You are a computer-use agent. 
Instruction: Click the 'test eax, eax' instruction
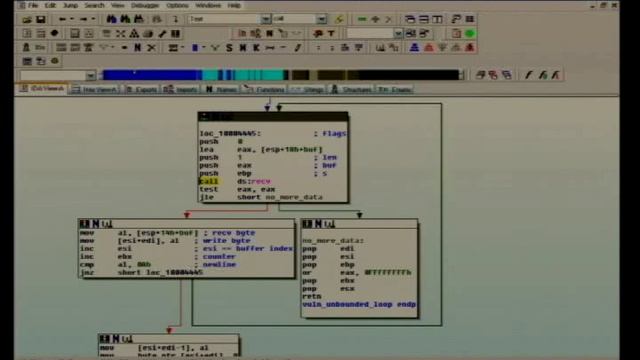coord(237,189)
